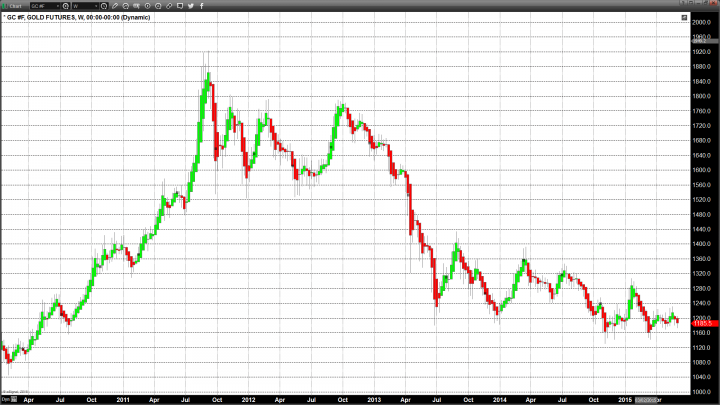The height and width of the screenshot is (405, 720).
Task: Click the 1600.0 price axis label
Action: point(702,170)
